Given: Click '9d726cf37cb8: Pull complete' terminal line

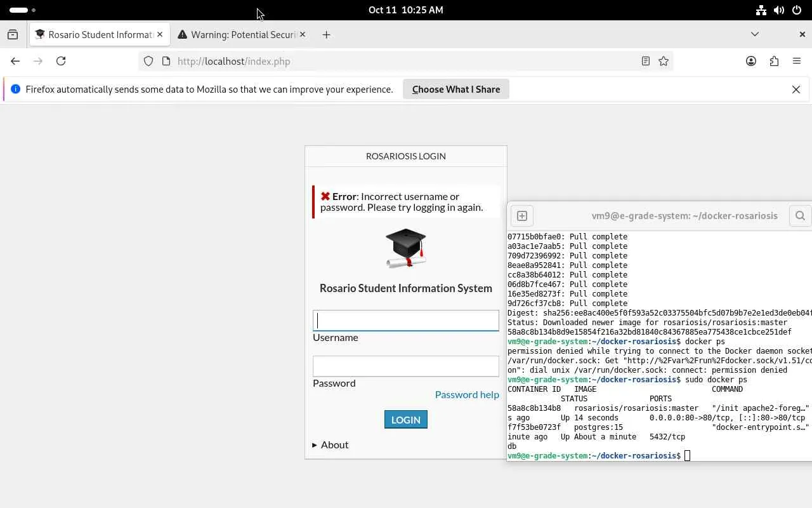Looking at the screenshot, I should [567, 304].
